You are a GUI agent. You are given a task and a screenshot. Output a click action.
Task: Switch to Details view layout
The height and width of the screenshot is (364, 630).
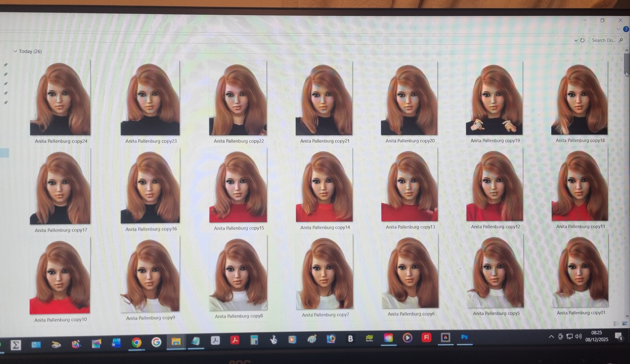[x=616, y=324]
